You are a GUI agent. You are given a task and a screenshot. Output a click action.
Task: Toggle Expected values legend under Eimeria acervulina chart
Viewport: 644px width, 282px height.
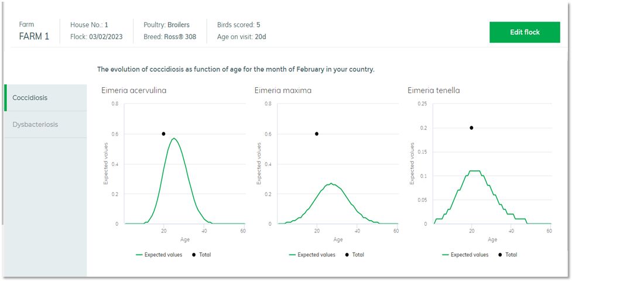(x=159, y=255)
